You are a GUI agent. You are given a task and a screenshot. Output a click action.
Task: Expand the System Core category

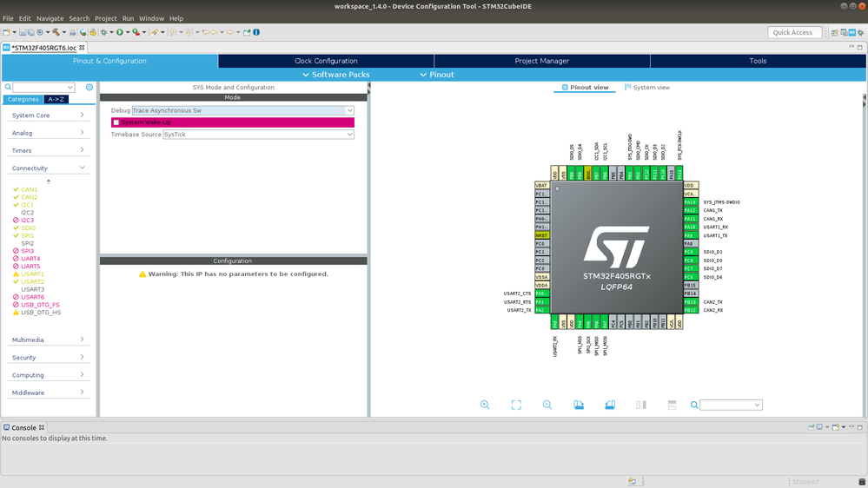[x=48, y=115]
